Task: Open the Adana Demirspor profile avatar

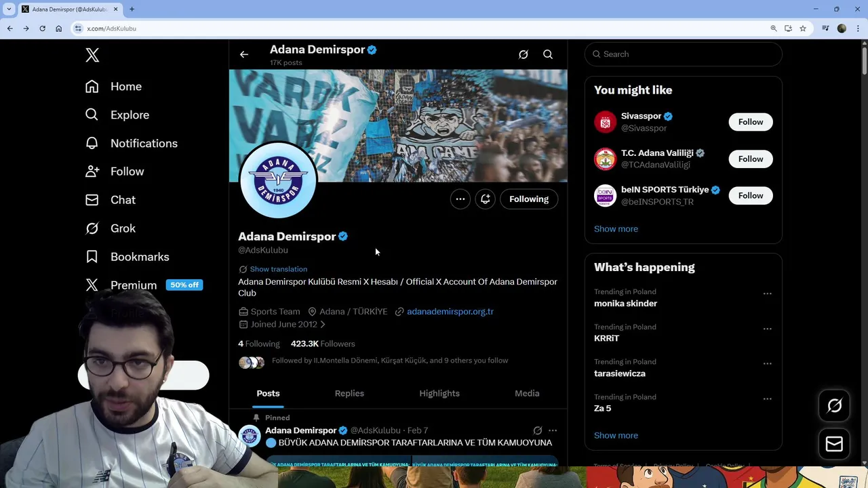Action: coord(278,180)
